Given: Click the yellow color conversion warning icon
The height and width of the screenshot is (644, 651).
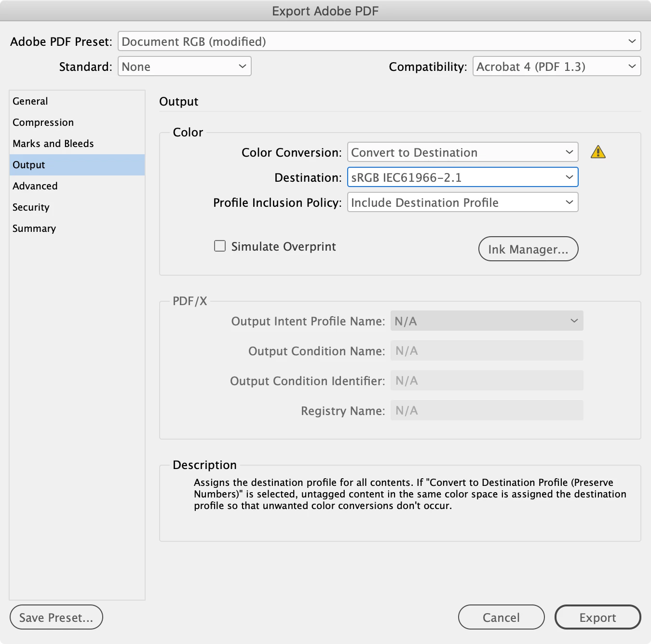Looking at the screenshot, I should pyautogui.click(x=598, y=152).
